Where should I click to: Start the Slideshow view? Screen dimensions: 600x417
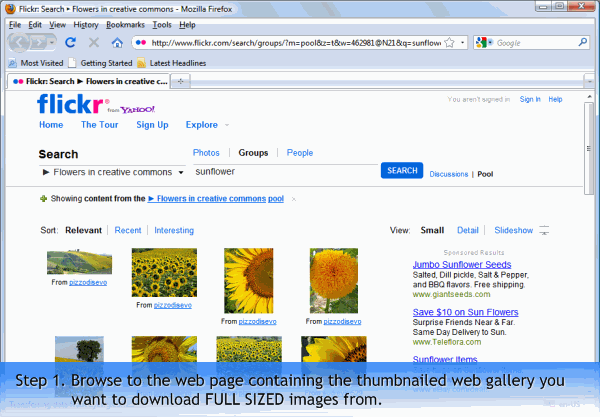[x=514, y=230]
